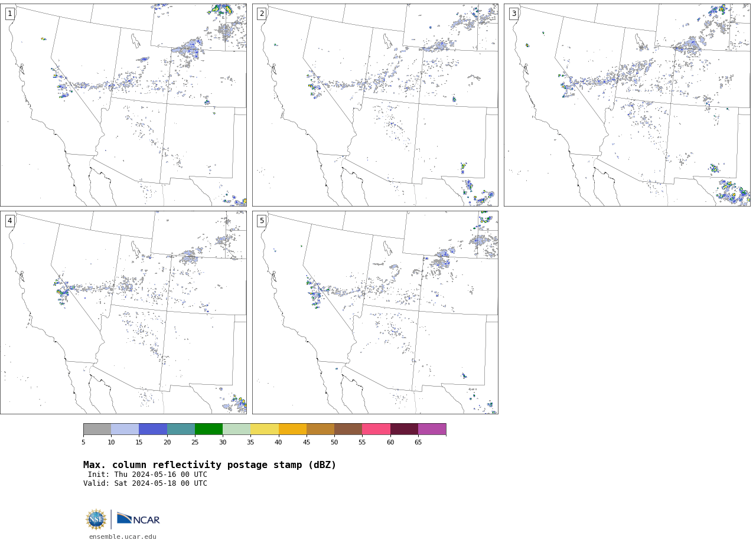The image size is (756, 543).
Task: Click the Max. column reflectivity title
Action: [x=210, y=465]
